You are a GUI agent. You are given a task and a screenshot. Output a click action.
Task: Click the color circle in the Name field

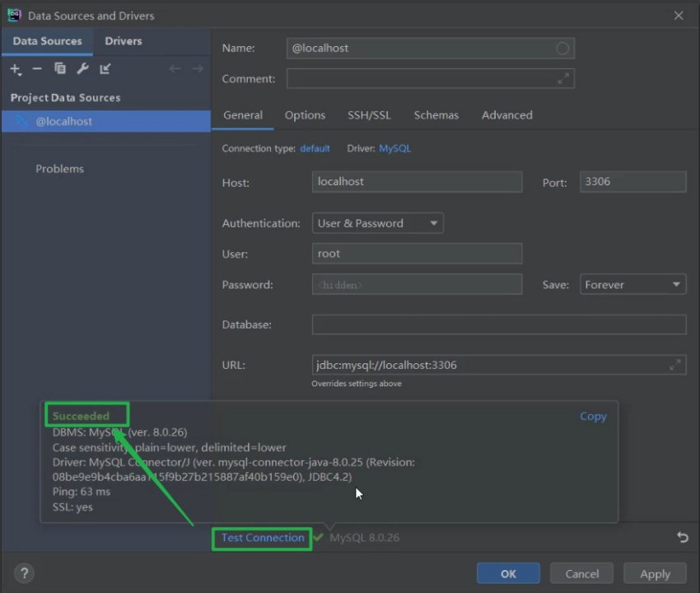[562, 49]
